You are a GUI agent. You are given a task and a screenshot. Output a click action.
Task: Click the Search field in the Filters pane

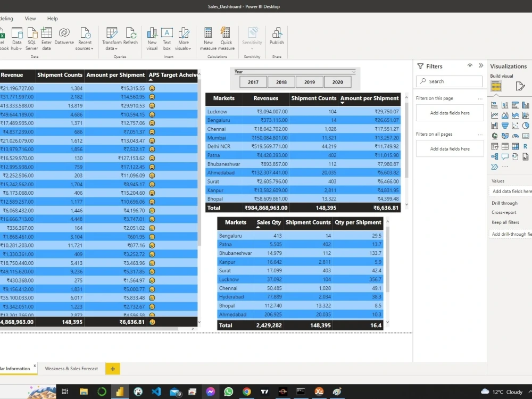(449, 81)
